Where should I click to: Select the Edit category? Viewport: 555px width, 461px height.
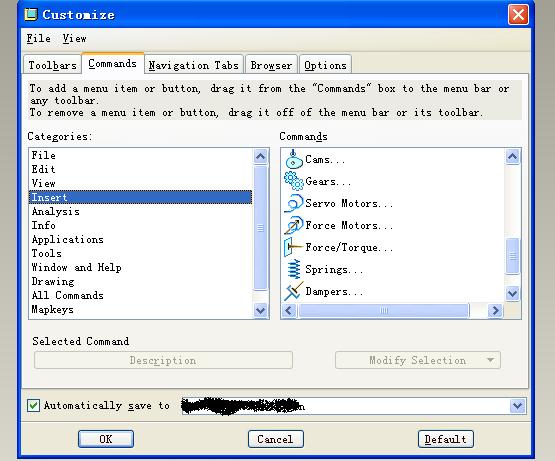141,169
